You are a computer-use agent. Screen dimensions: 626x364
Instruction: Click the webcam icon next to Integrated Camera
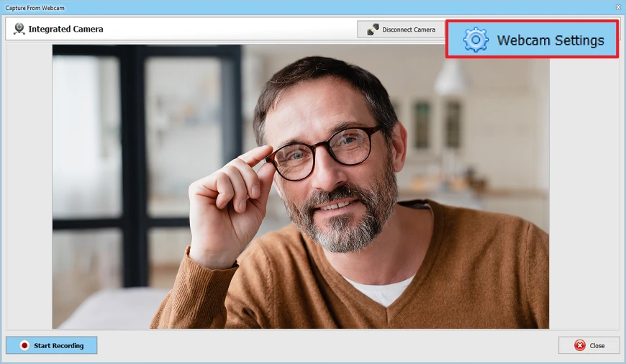point(19,29)
